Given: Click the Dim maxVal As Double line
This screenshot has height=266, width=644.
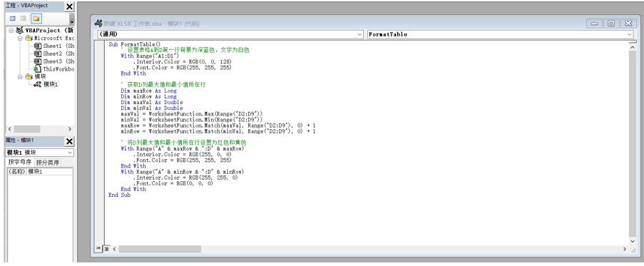Looking at the screenshot, I should coord(152,102).
